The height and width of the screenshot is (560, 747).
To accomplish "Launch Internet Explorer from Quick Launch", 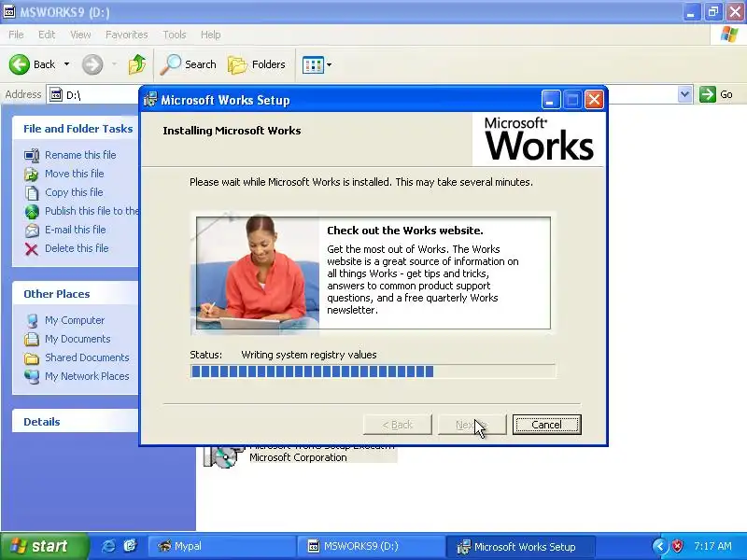I will click(109, 546).
